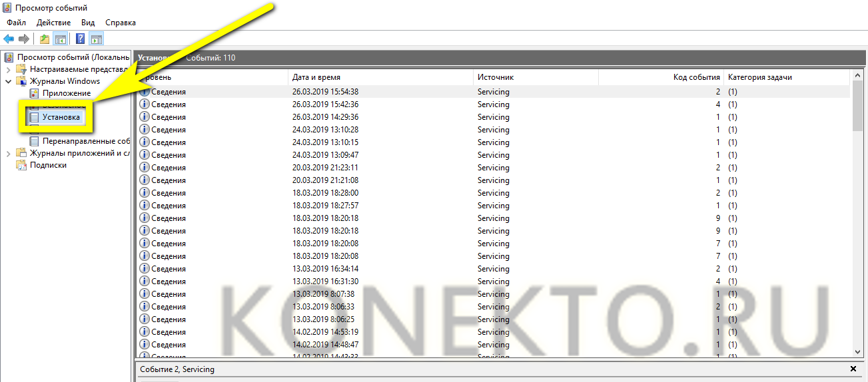The height and width of the screenshot is (382, 868).
Task: Toggle the action pane toolbar icon
Action: click(x=97, y=39)
